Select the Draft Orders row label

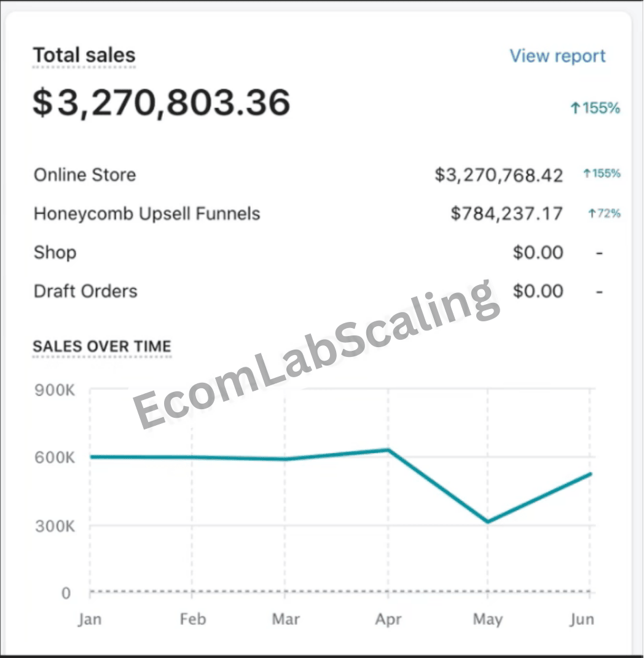85,291
